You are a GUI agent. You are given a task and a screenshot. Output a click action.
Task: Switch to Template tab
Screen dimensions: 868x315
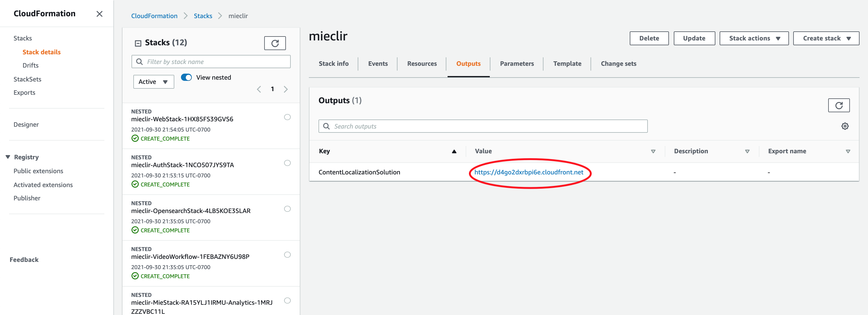click(567, 64)
